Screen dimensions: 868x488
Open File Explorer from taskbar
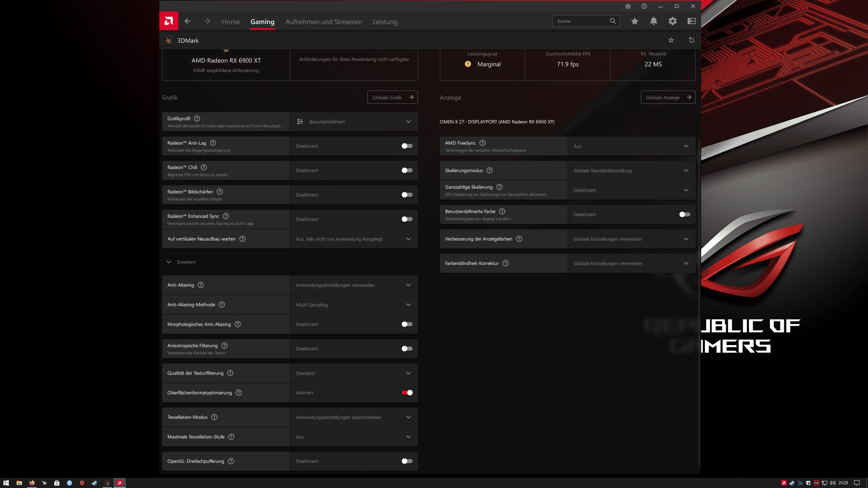pyautogui.click(x=19, y=483)
